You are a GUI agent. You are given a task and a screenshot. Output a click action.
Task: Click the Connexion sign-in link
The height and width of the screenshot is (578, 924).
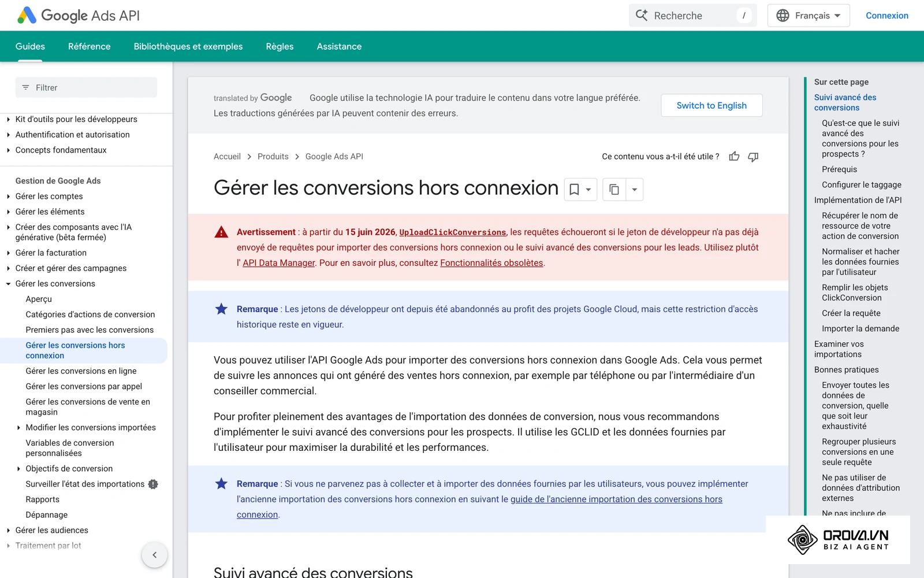pyautogui.click(x=887, y=16)
